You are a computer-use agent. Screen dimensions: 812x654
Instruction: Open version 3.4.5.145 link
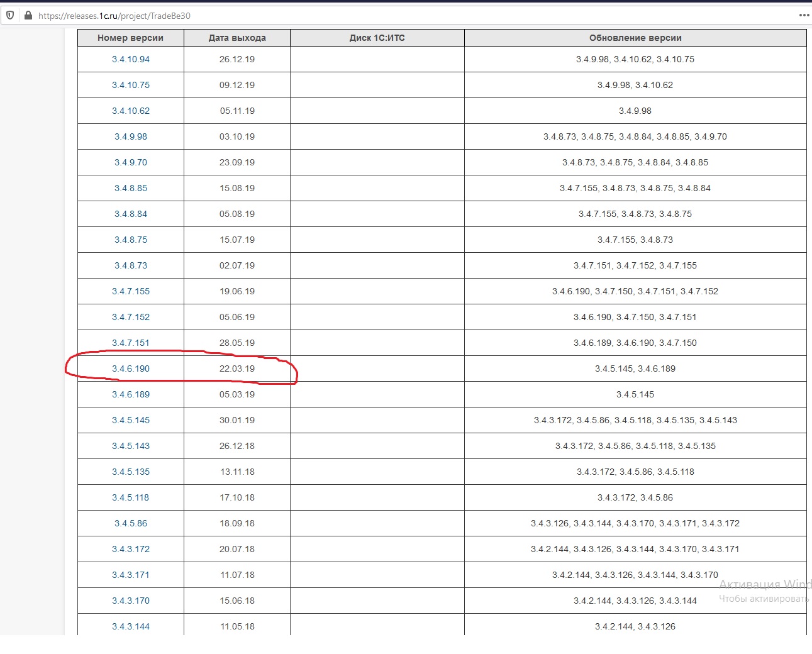pos(131,420)
